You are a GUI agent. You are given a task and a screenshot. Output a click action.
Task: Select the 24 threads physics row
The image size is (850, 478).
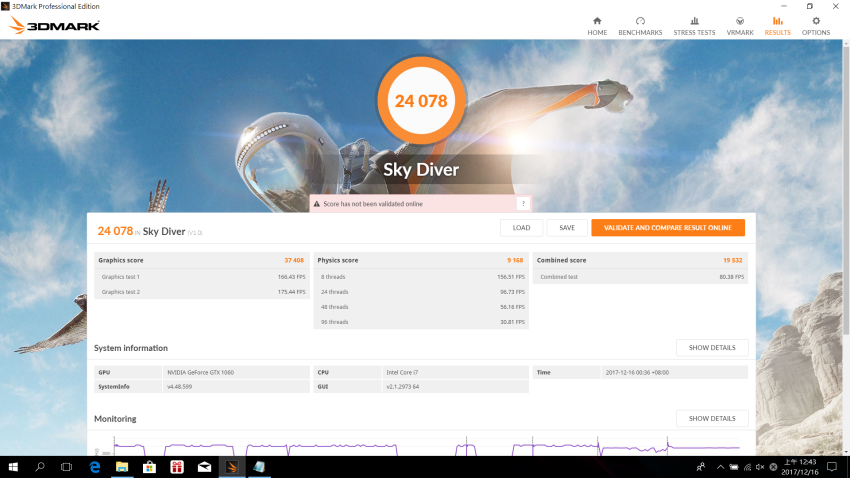[421, 292]
